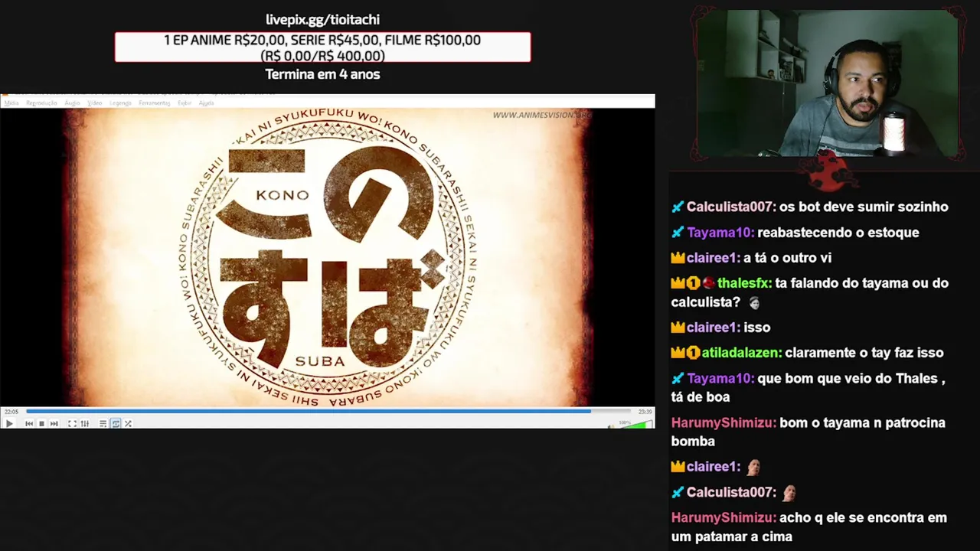Open VLC extended settings panel

(84, 423)
